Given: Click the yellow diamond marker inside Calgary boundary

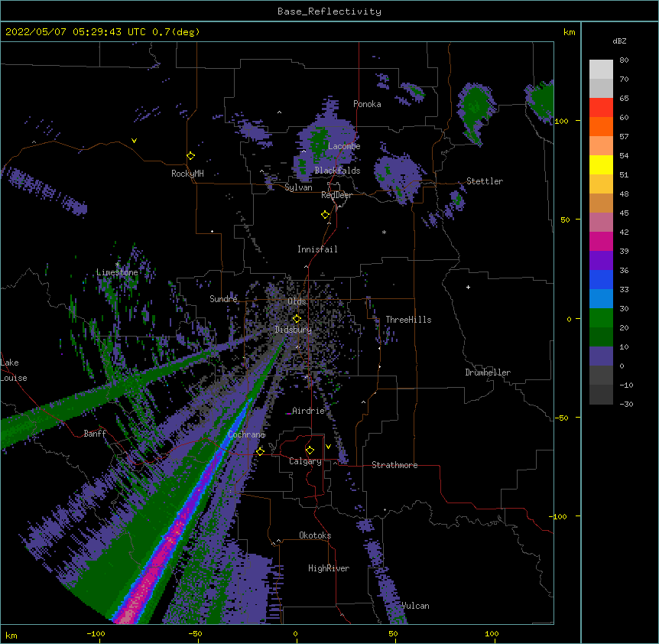Looking at the screenshot, I should tap(310, 450).
